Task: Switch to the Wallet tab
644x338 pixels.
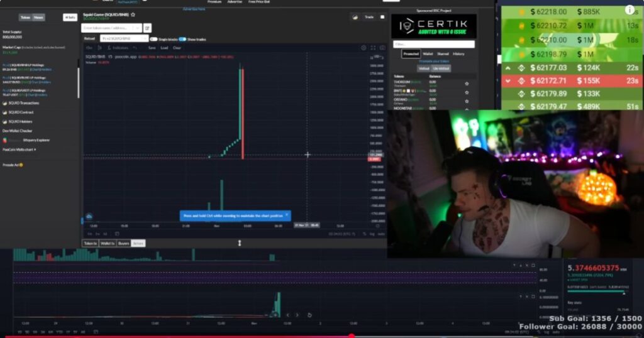Action: coord(428,54)
